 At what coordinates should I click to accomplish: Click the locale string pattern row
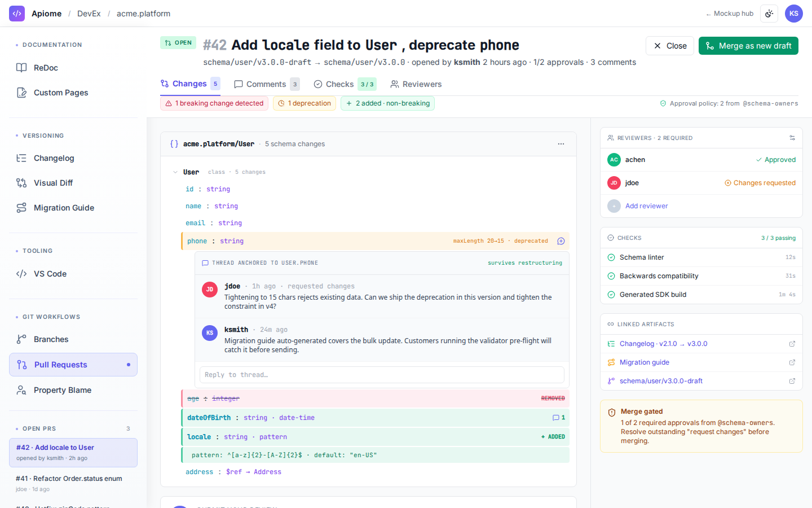pos(375,437)
